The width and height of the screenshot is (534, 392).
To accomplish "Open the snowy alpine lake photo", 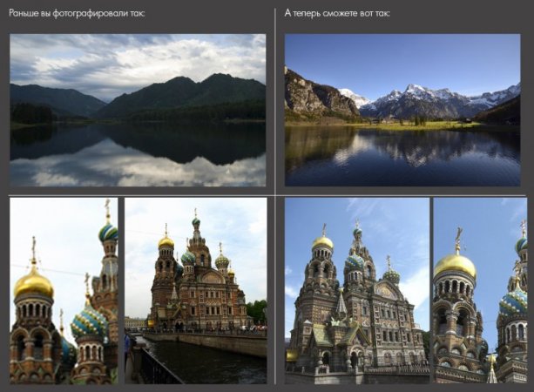I will [402, 110].
